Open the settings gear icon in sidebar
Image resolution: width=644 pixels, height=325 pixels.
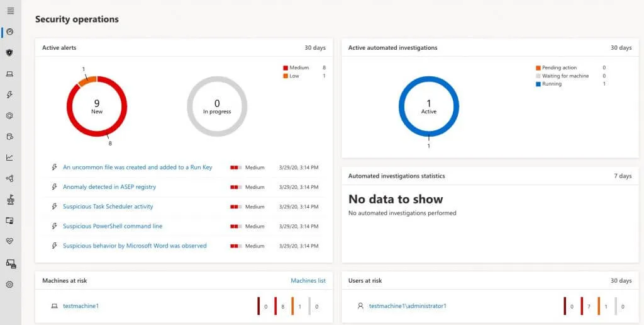[10, 284]
